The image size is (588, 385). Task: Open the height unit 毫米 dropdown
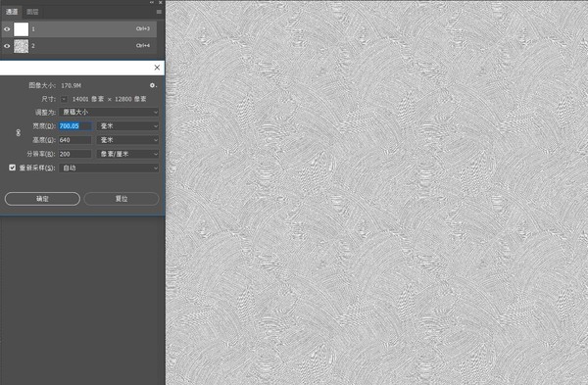coord(127,140)
